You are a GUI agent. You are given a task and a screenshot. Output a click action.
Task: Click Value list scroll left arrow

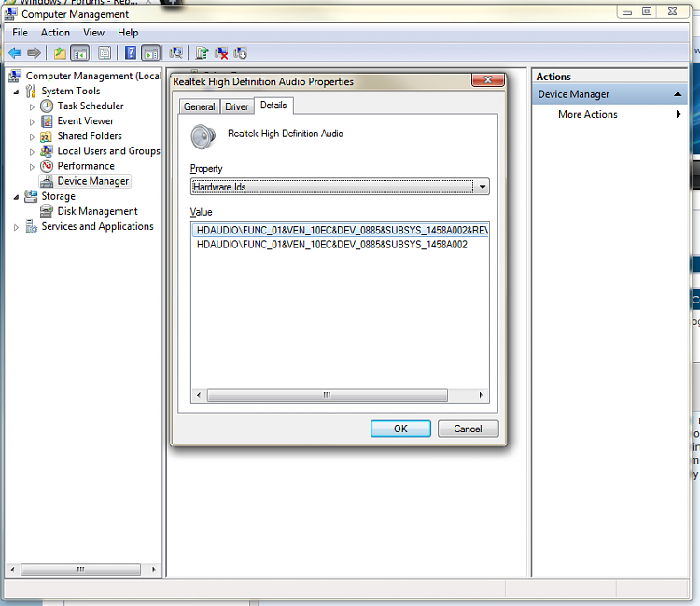(199, 395)
